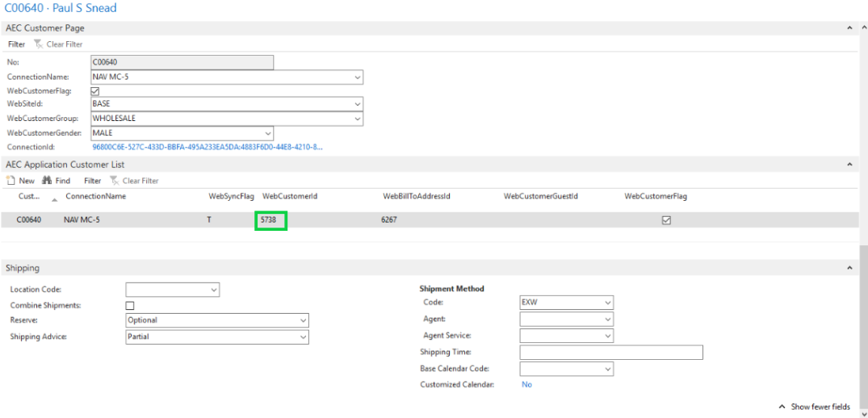Click the Shipping Time input field
Screen dimensions: 868x418
coord(611,352)
